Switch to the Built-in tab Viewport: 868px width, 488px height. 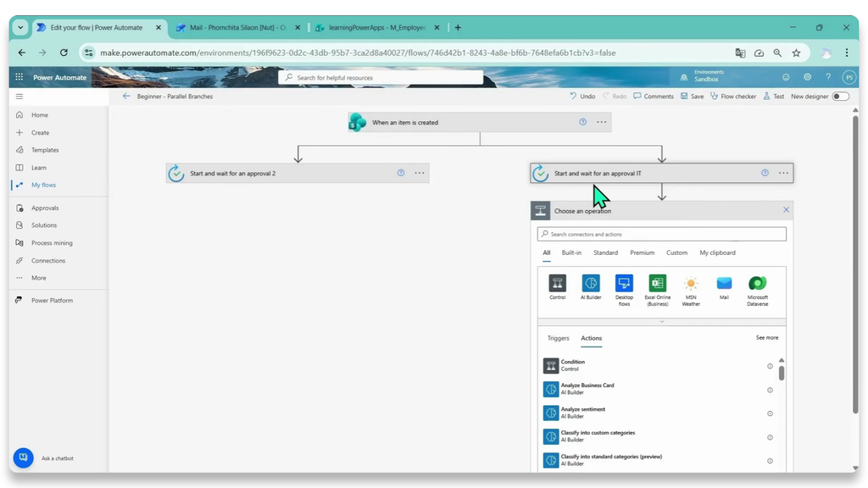tap(571, 252)
